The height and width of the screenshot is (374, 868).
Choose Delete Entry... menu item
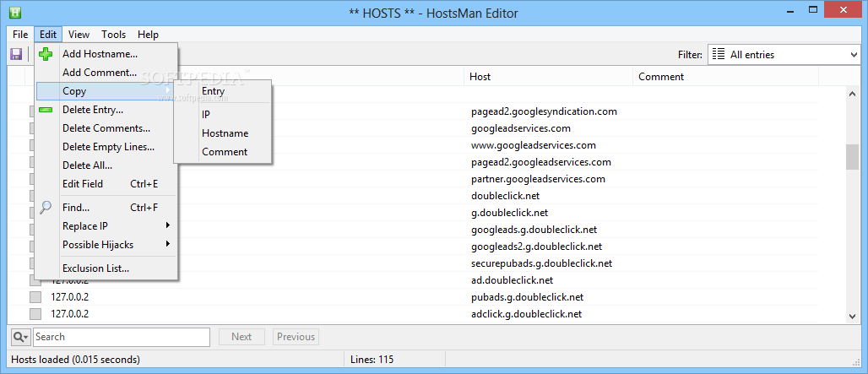tap(106, 110)
